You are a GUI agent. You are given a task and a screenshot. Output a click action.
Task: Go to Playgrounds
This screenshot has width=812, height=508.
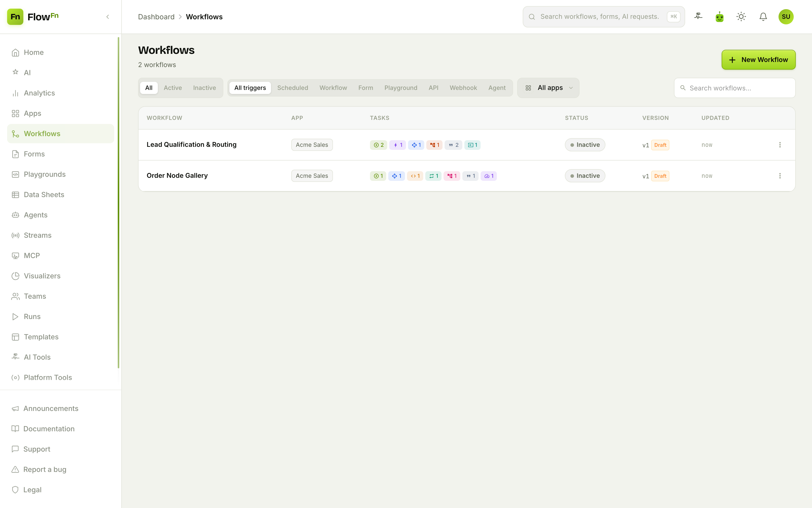[x=60, y=174]
